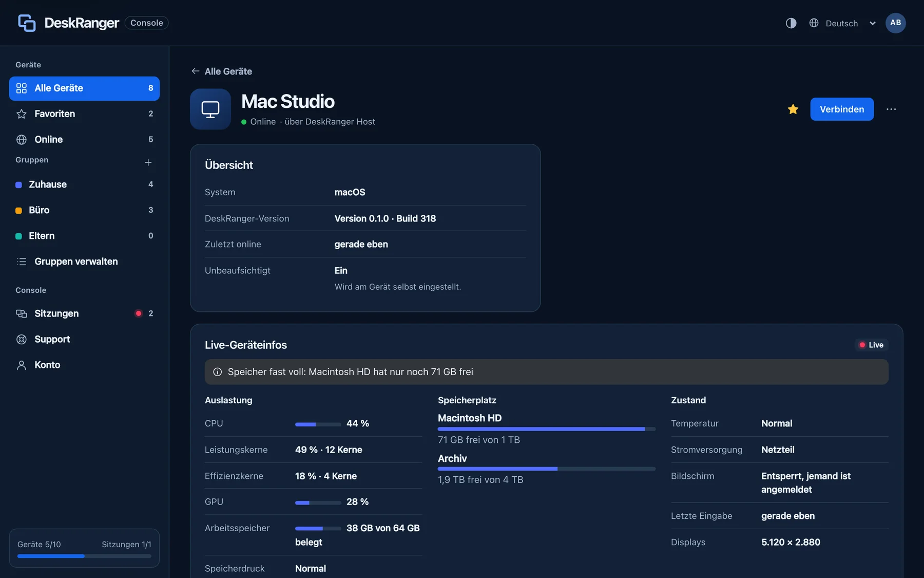The image size is (924, 578).
Task: Open the Zuhause group
Action: click(84, 184)
